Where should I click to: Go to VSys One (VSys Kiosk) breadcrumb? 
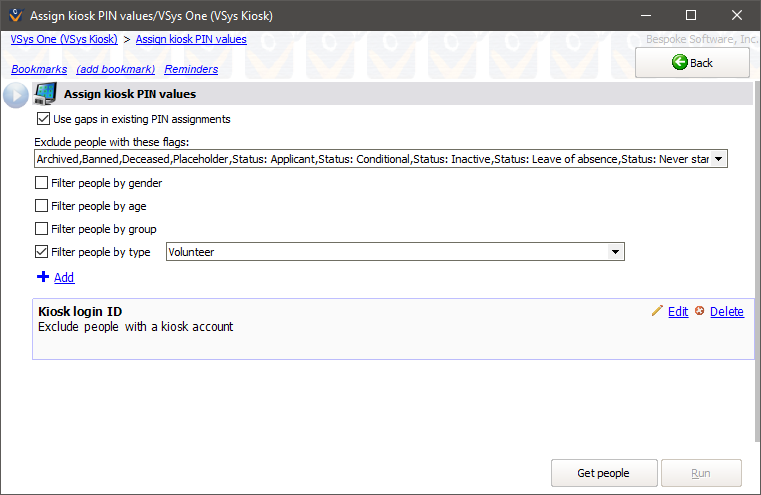click(64, 39)
